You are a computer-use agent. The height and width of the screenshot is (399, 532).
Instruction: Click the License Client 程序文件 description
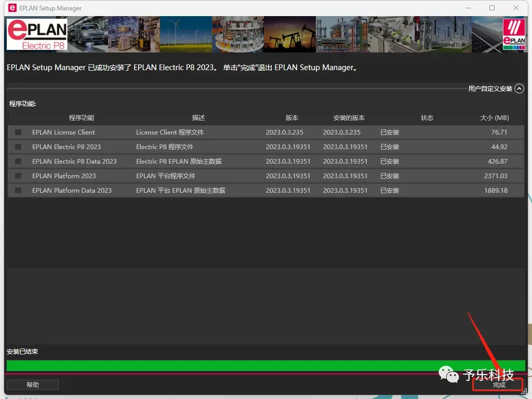click(170, 132)
